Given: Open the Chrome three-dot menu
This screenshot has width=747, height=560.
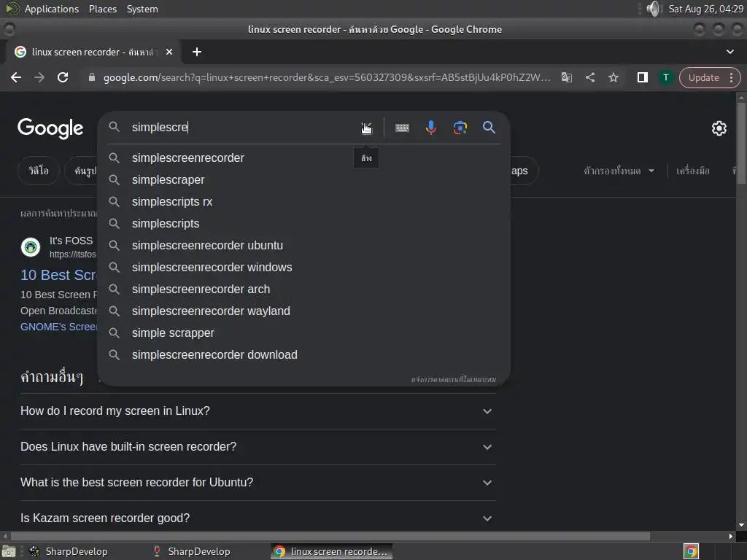Looking at the screenshot, I should point(731,77).
